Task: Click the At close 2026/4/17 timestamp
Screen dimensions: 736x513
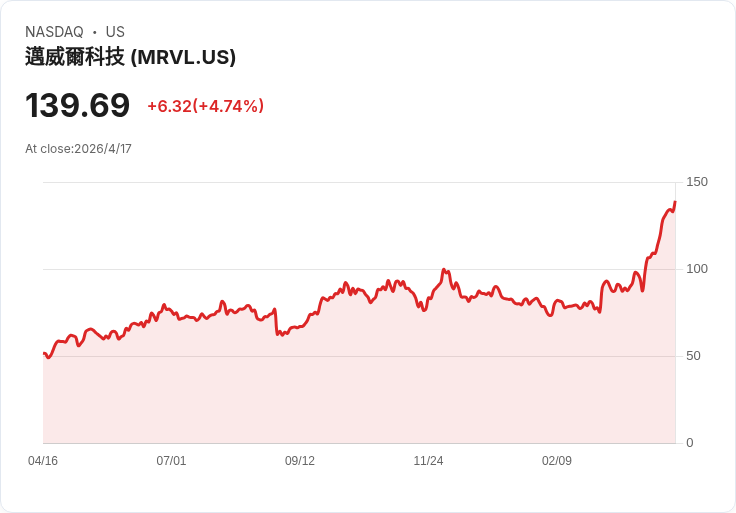Action: coord(78,149)
